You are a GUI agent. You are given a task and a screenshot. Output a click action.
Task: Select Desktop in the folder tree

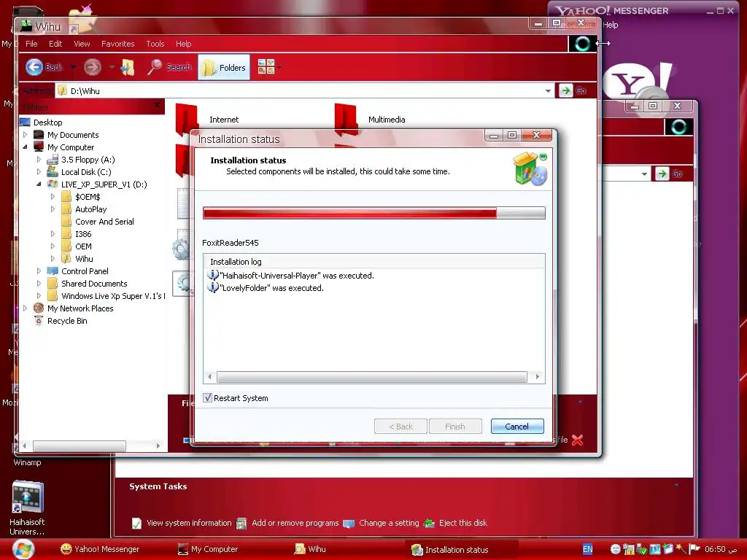pyautogui.click(x=47, y=122)
